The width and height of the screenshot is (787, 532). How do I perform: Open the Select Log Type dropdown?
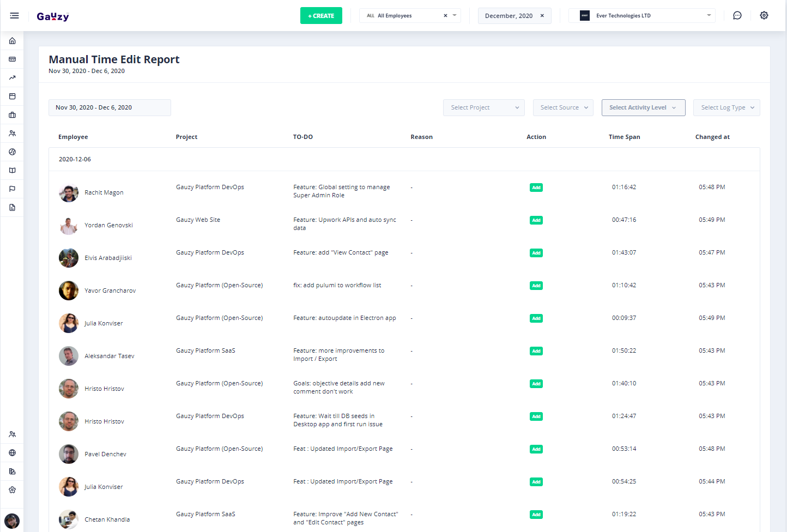pos(726,108)
